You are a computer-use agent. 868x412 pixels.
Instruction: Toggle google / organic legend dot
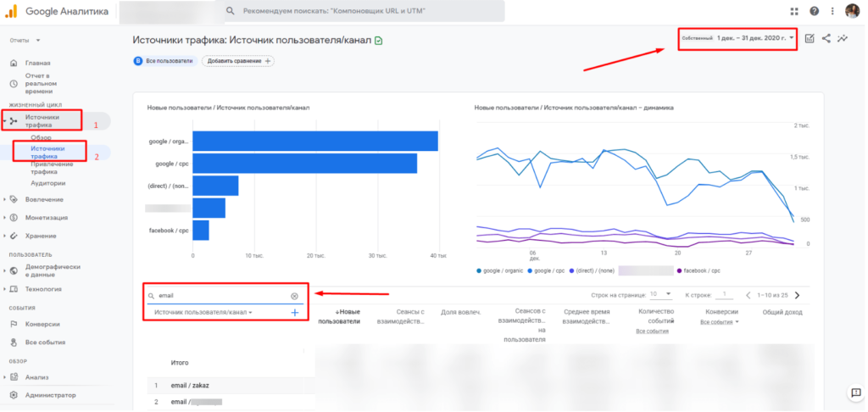[479, 271]
